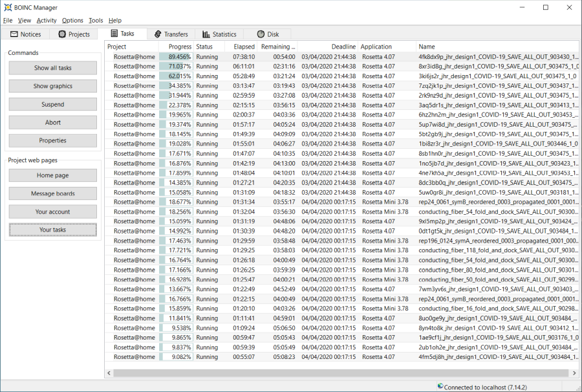Click the Notices envelope icon

(x=14, y=34)
